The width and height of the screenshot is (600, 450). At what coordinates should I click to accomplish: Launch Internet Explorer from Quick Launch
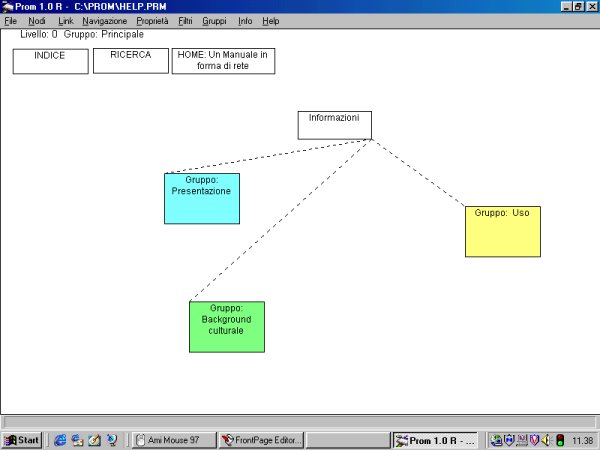pyautogui.click(x=60, y=440)
